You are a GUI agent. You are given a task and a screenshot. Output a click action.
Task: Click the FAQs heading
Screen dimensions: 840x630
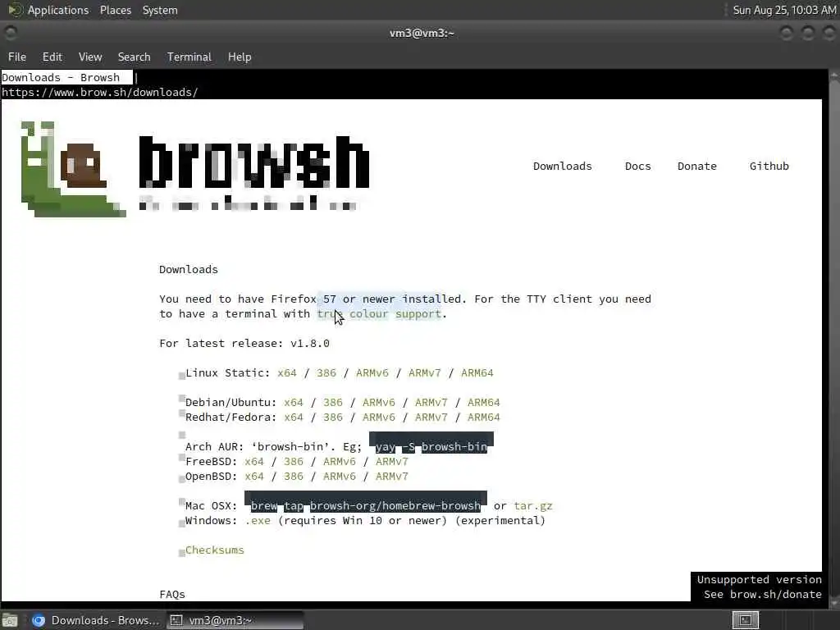(x=172, y=594)
